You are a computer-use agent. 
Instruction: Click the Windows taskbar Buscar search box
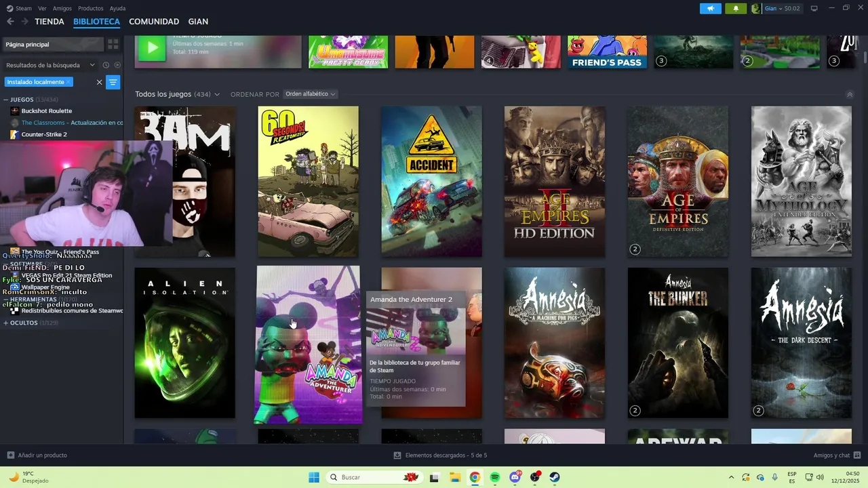click(x=373, y=477)
